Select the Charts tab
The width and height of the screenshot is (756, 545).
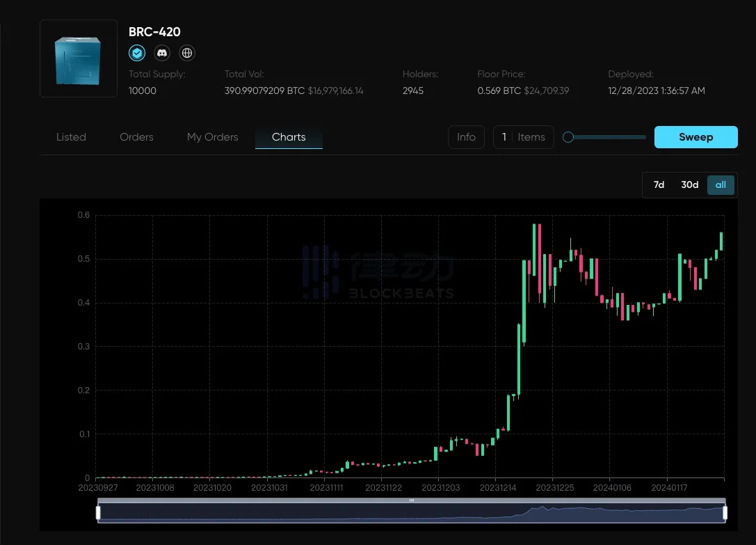(x=289, y=137)
